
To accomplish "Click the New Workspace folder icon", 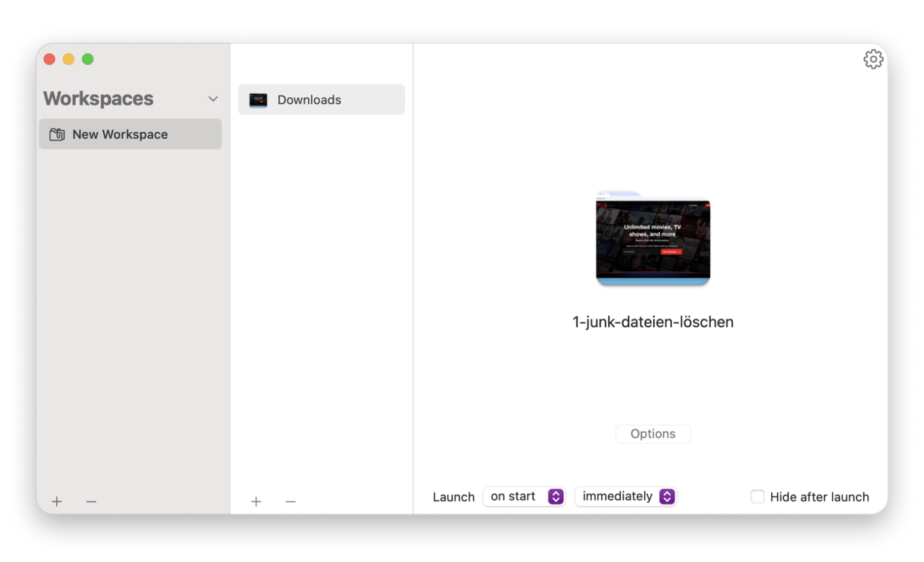I will 57,135.
